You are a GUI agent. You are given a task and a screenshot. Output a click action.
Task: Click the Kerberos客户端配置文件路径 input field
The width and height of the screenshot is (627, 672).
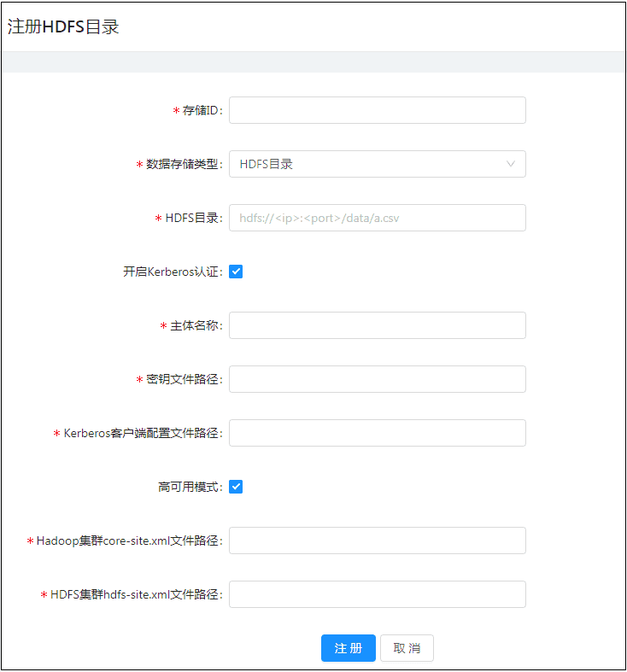[x=377, y=433]
